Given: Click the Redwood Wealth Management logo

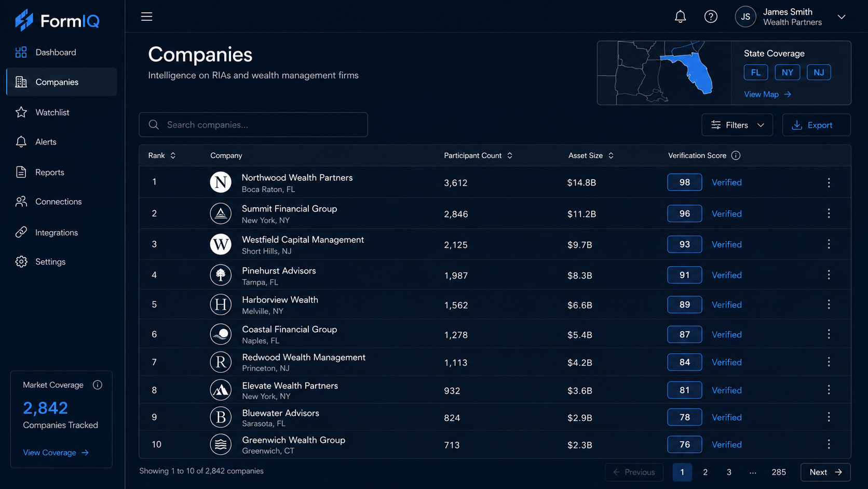Looking at the screenshot, I should (x=221, y=362).
